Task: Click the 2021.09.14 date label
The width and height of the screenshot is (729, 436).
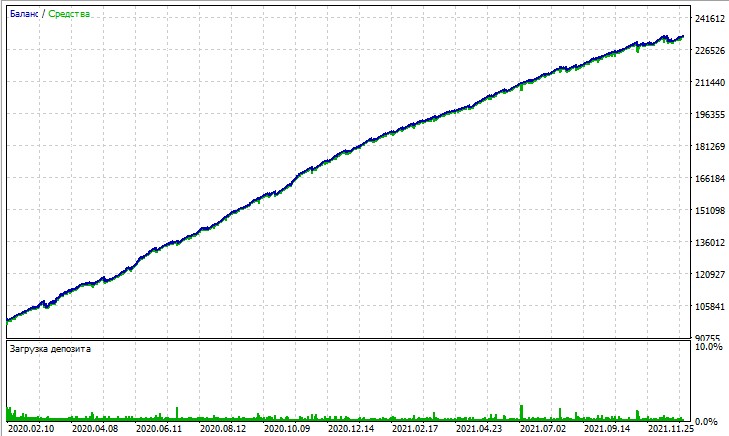Action: pos(607,429)
